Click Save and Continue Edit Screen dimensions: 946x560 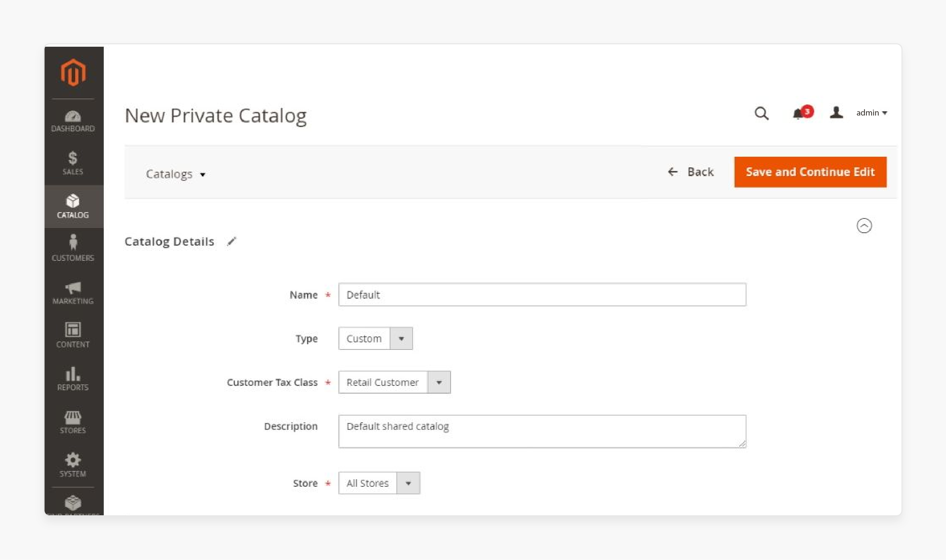810,172
